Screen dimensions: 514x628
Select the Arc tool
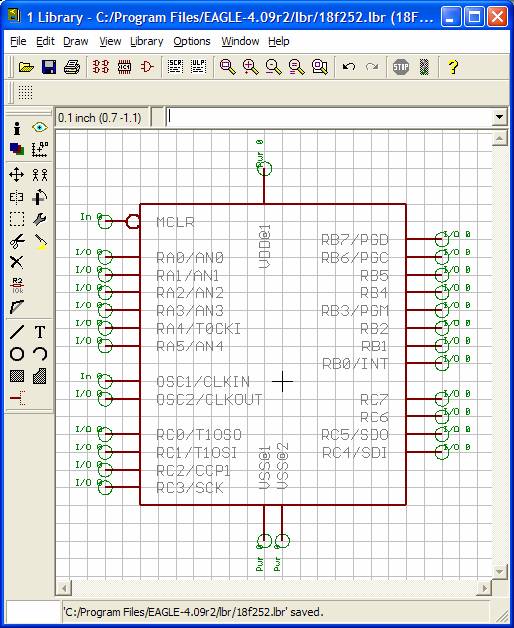40,354
